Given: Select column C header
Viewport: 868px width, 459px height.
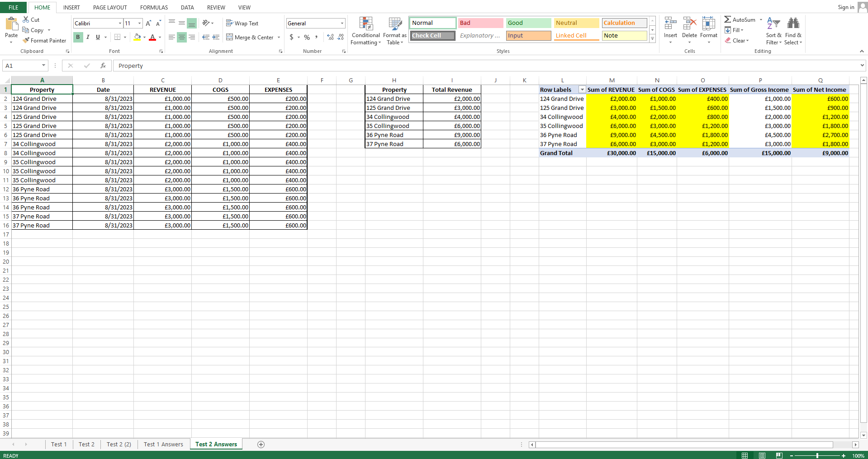Looking at the screenshot, I should pos(163,80).
